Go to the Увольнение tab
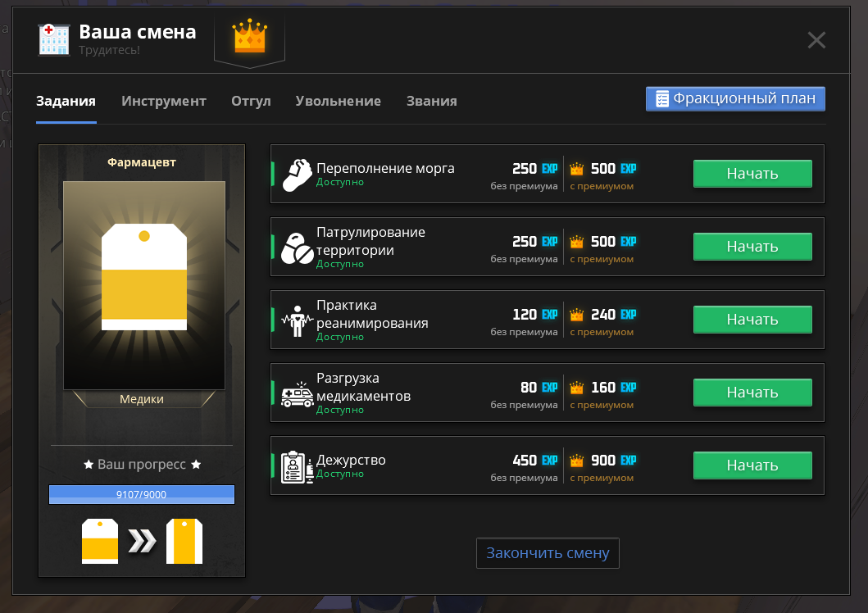This screenshot has height=613, width=868. [339, 102]
